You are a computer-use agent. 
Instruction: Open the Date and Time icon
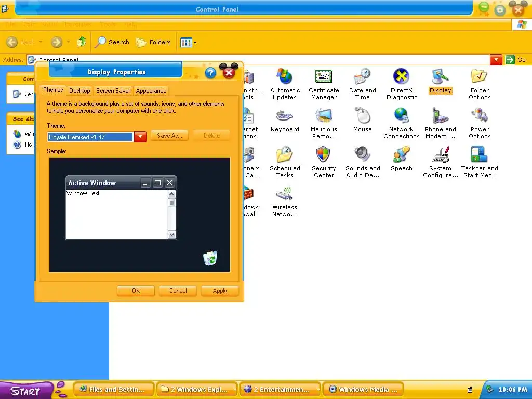[x=362, y=84]
